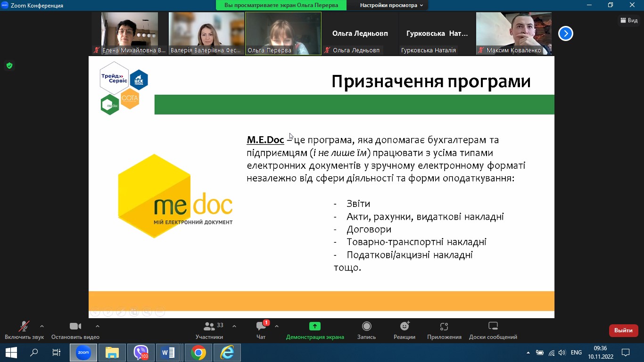Image resolution: width=644 pixels, height=362 pixels.
Task: Open Приложения apps panel
Action: pos(444,330)
